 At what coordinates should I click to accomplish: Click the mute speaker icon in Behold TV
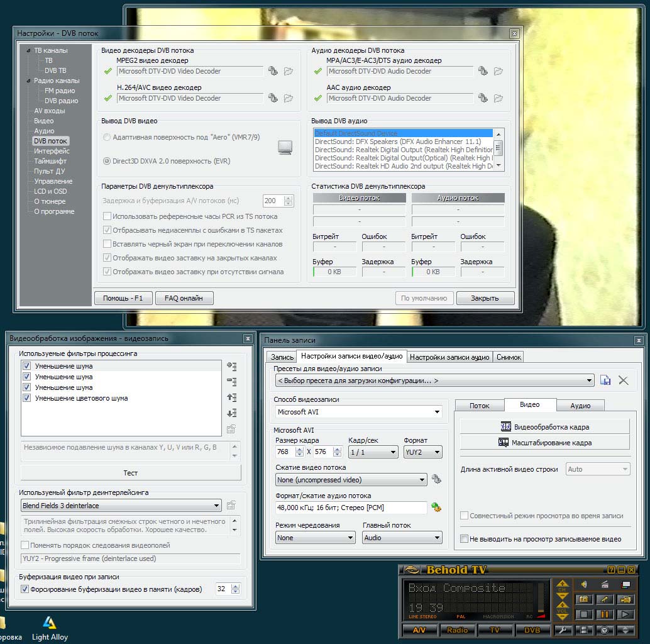click(583, 584)
